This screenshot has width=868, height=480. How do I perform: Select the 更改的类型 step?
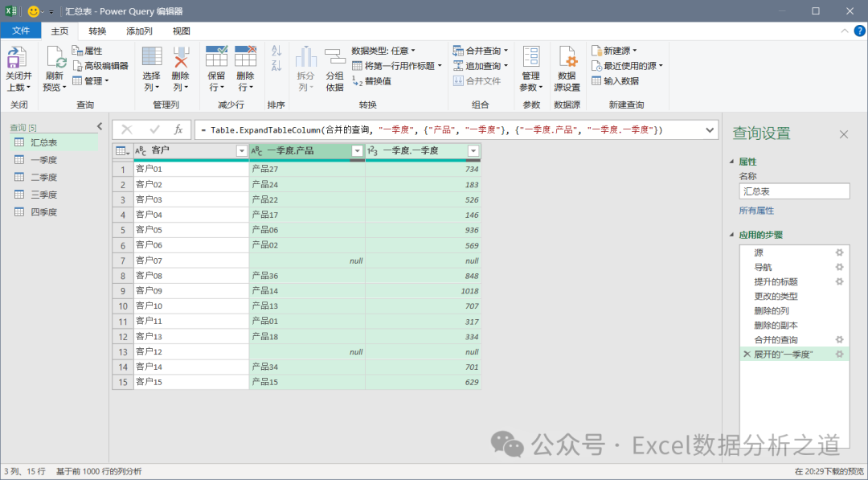click(794, 296)
